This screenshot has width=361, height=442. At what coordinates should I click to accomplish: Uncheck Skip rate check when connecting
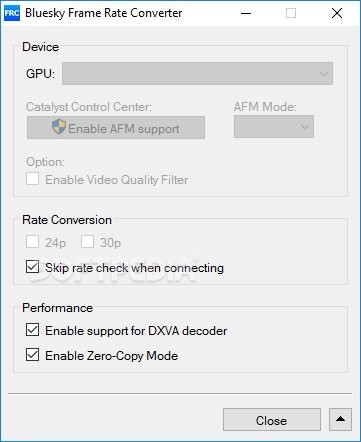pyautogui.click(x=32, y=267)
